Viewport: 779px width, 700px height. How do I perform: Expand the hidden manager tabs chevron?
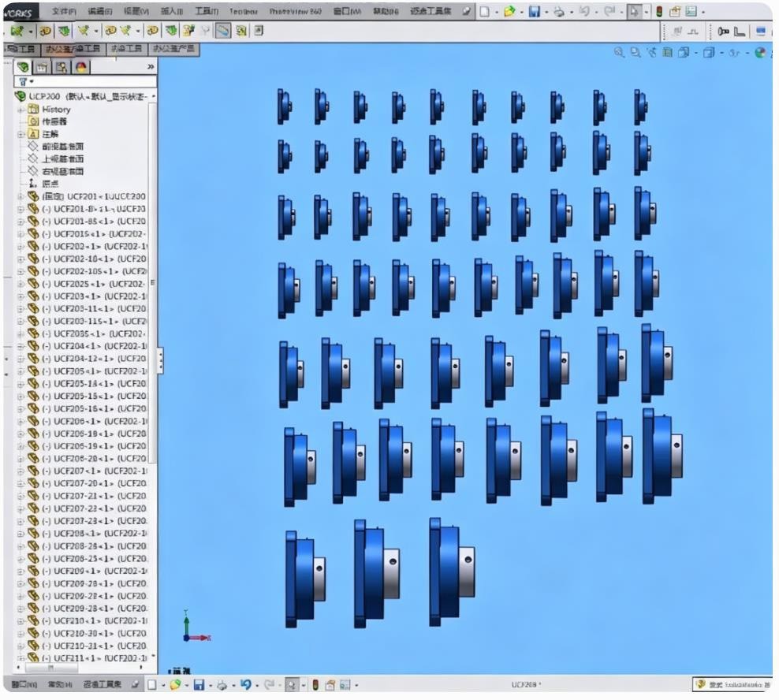(x=151, y=66)
